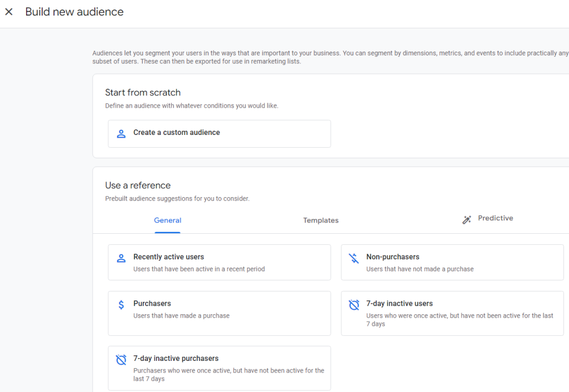Choose Create a custom audience
Image resolution: width=569 pixels, height=392 pixels.
click(176, 133)
